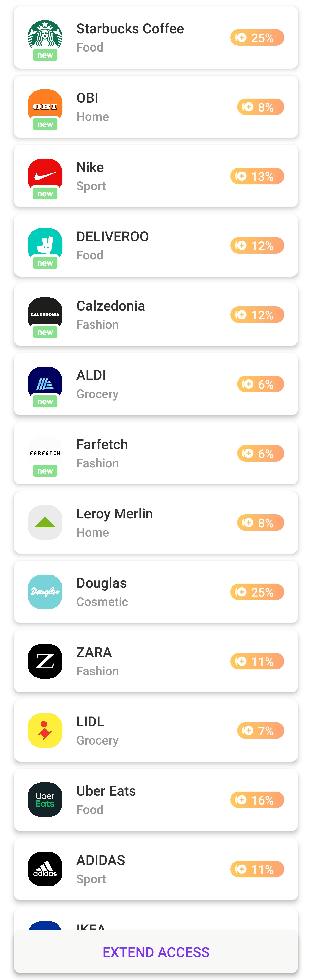This screenshot has width=312, height=980.
Task: Click the new tag under Farfetch logo
Action: [45, 471]
